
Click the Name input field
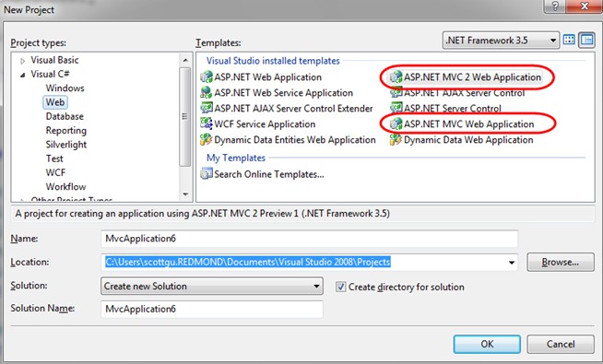click(309, 239)
